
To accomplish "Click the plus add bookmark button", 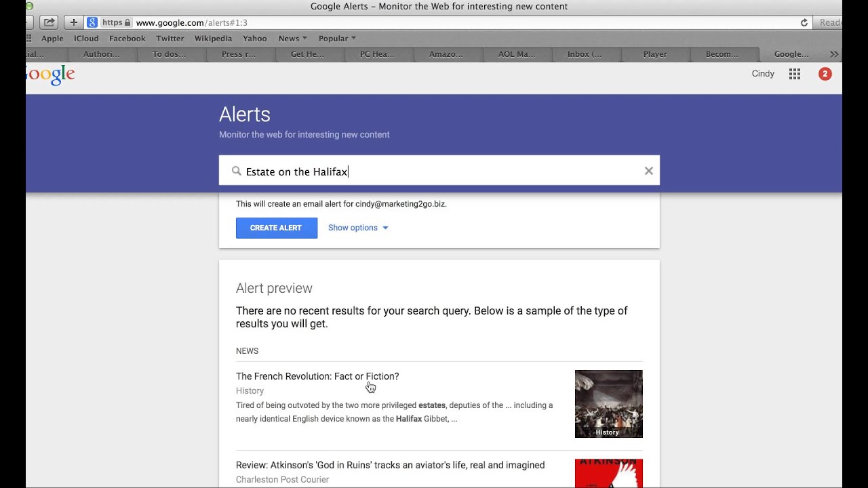I will click(x=73, y=22).
